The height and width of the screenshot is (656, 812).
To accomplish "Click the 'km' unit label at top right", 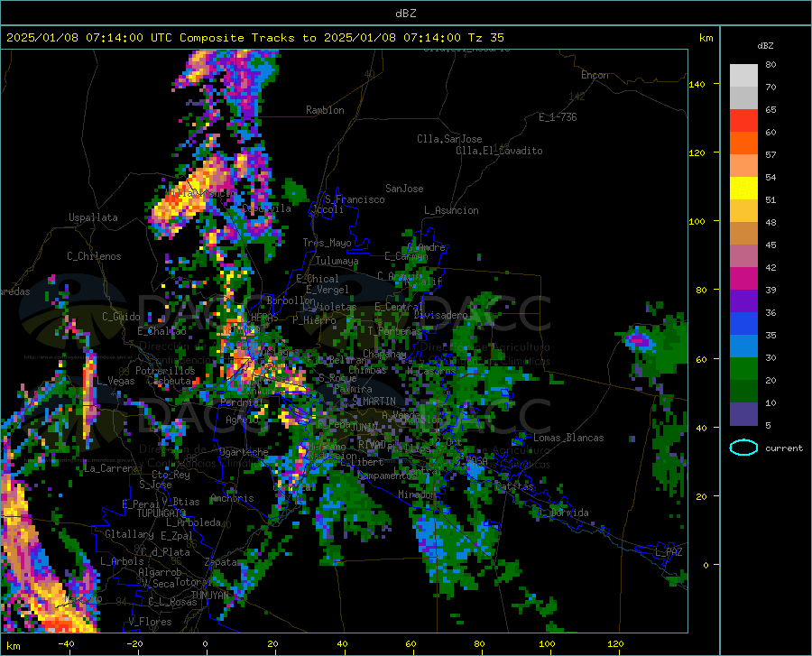I will click(706, 38).
